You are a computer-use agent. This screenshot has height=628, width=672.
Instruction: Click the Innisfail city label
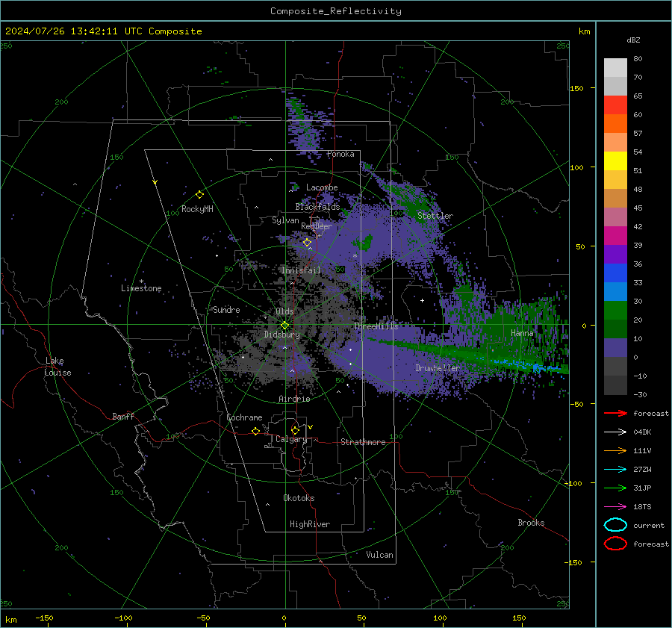point(301,270)
